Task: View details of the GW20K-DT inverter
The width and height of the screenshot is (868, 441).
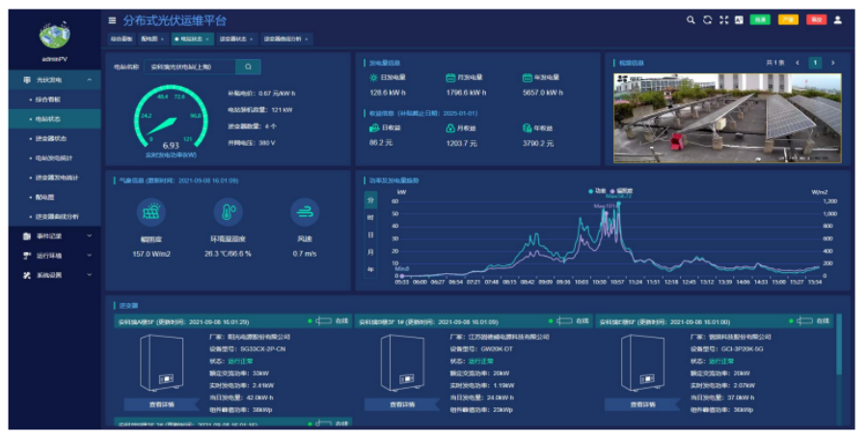Action: click(x=402, y=404)
